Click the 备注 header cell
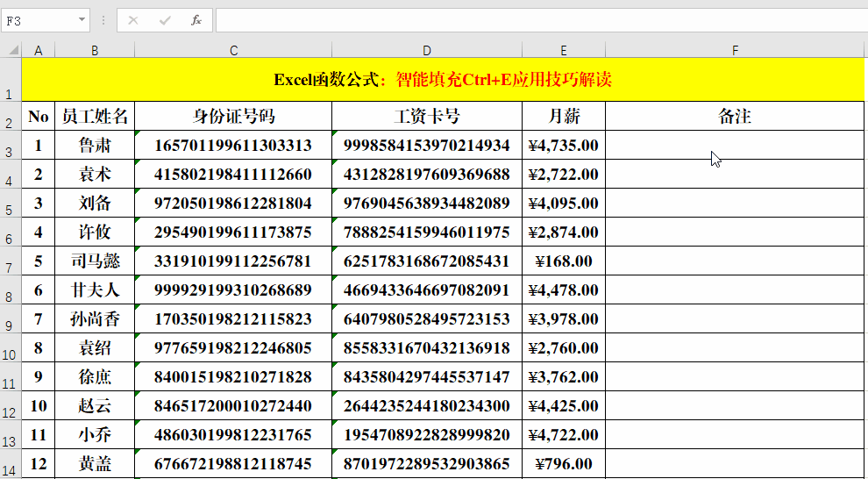 735,116
